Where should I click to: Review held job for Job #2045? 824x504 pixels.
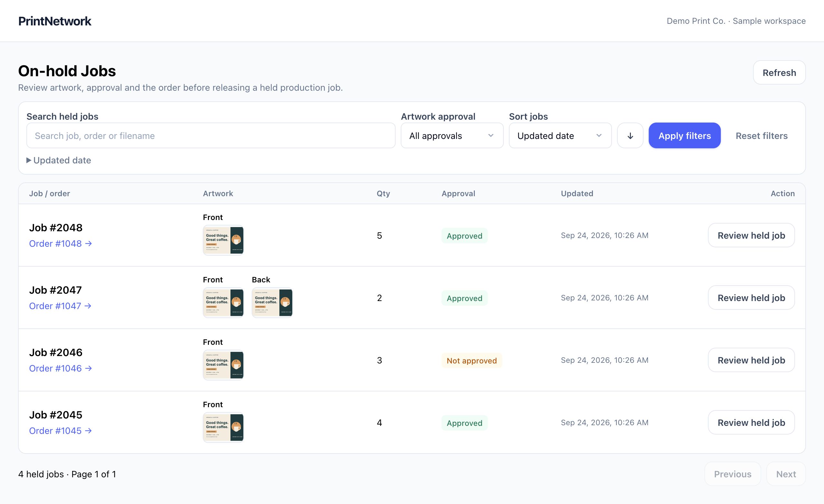tap(751, 422)
